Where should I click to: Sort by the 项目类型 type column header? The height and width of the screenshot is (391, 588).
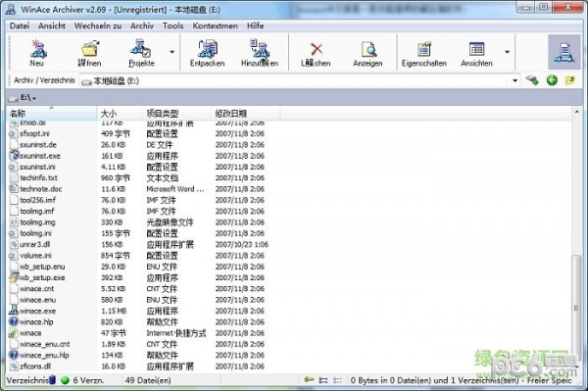(x=177, y=114)
